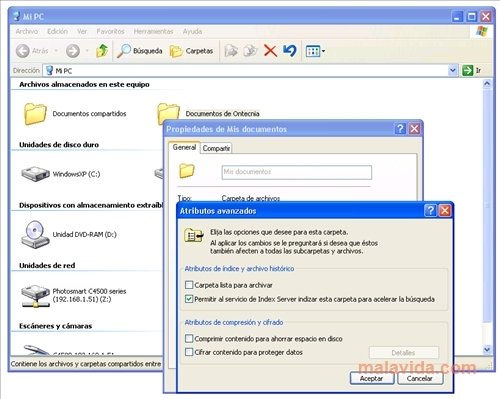Uncheck the Index Server indexing checkbox
Image resolution: width=500 pixels, height=399 pixels.
(189, 299)
